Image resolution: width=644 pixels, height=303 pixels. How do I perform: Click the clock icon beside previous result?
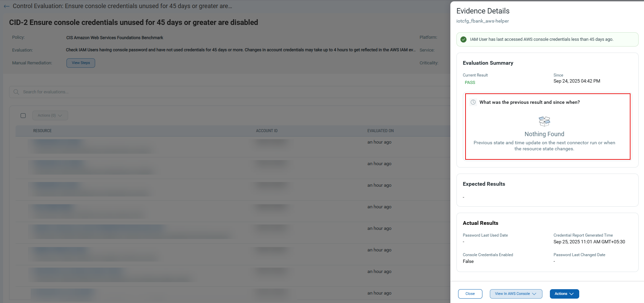(473, 102)
